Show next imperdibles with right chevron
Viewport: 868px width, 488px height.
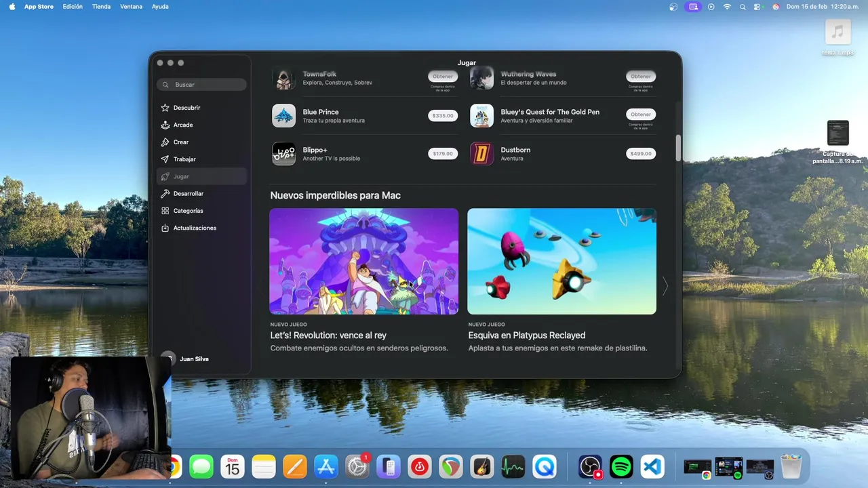[665, 287]
